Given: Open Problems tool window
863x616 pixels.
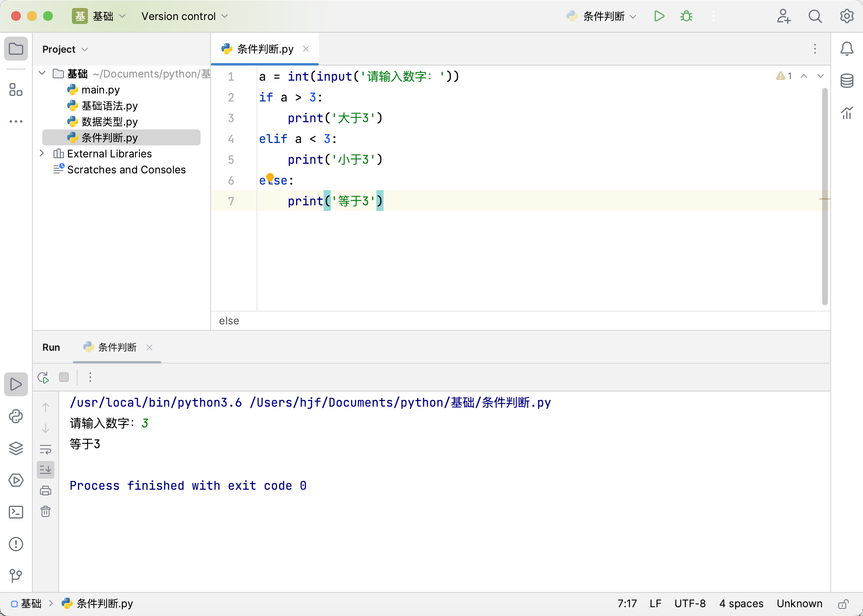Looking at the screenshot, I should 16,544.
